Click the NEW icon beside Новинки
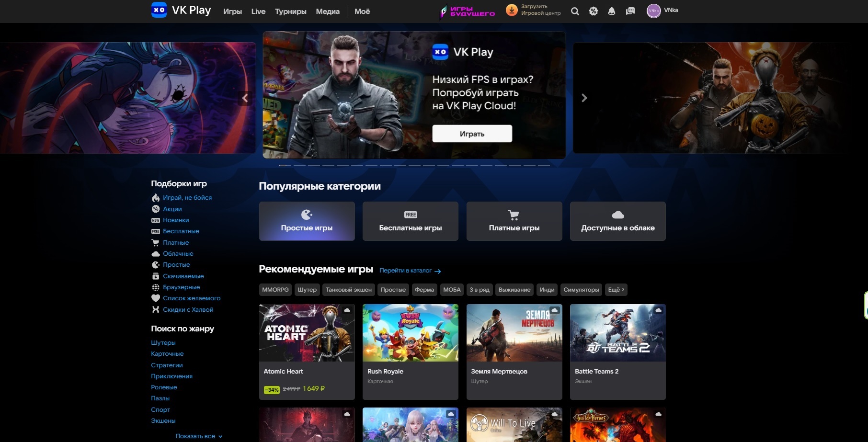 [x=156, y=220]
